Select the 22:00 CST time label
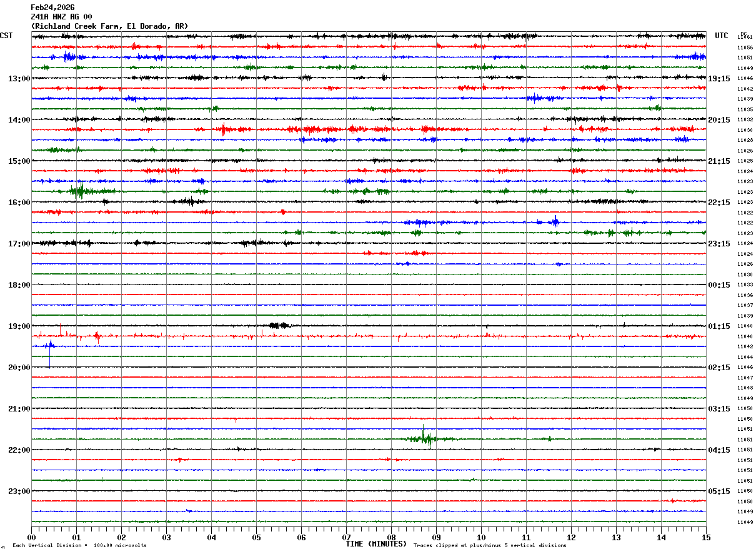756x554 pixels. (19, 450)
